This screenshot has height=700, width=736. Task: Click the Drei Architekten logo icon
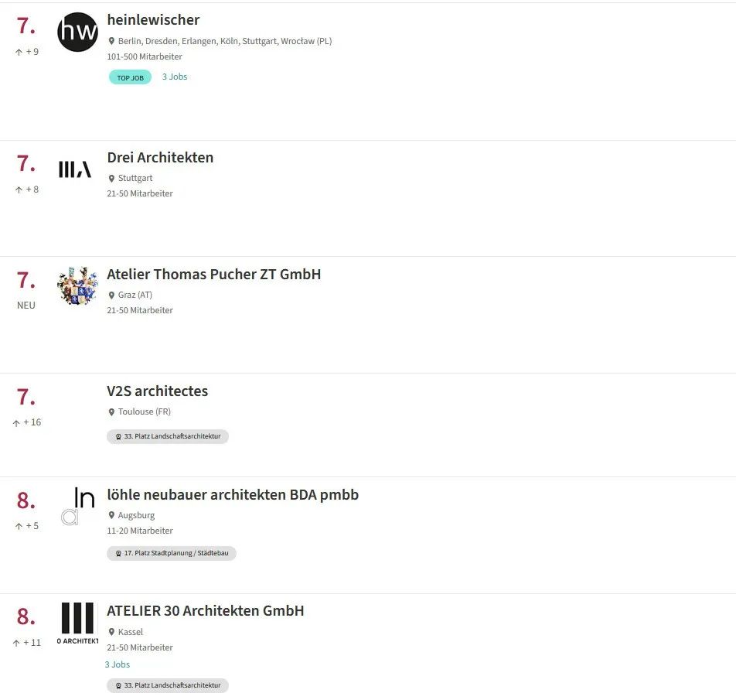click(75, 169)
